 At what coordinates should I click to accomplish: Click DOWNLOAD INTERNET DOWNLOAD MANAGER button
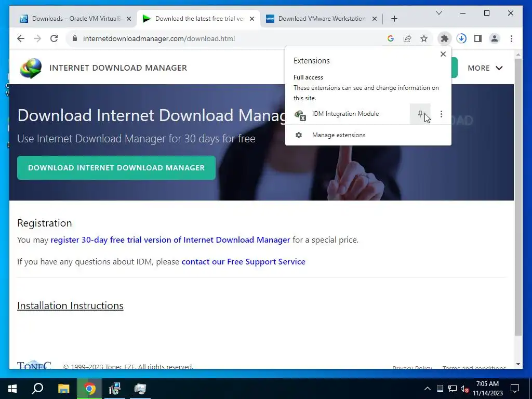(116, 168)
